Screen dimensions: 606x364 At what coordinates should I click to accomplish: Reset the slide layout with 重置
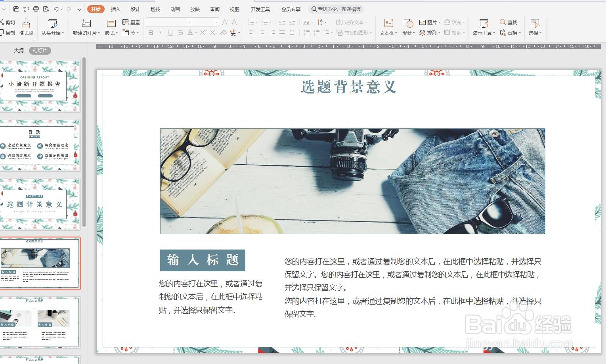click(131, 22)
